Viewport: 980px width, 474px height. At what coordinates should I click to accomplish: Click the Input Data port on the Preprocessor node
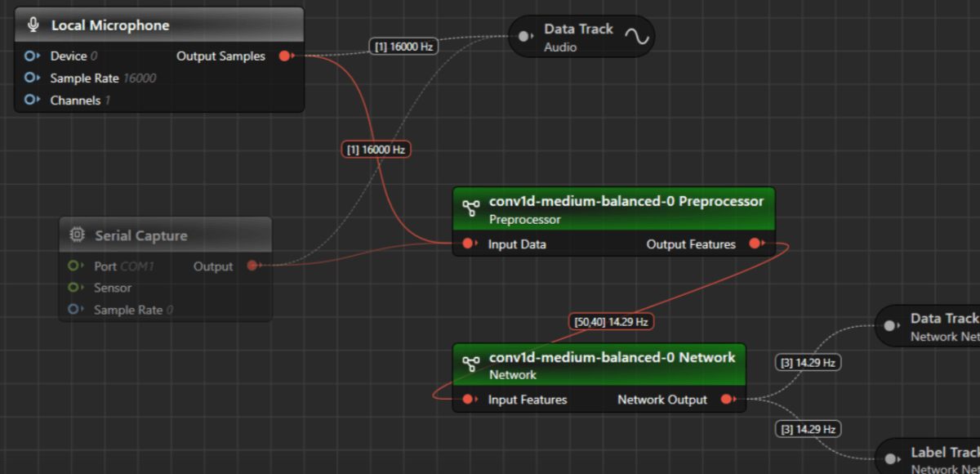(468, 243)
